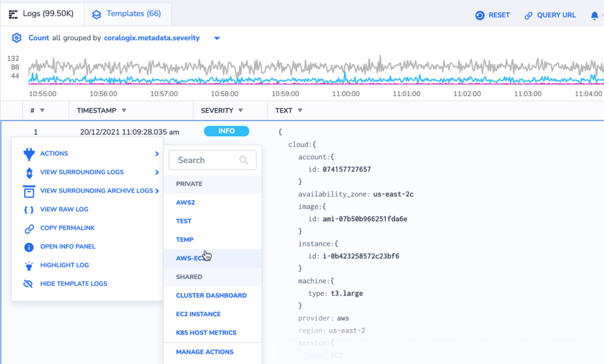604x364 pixels.
Task: Expand the Actions submenu chevron
Action: coord(157,154)
